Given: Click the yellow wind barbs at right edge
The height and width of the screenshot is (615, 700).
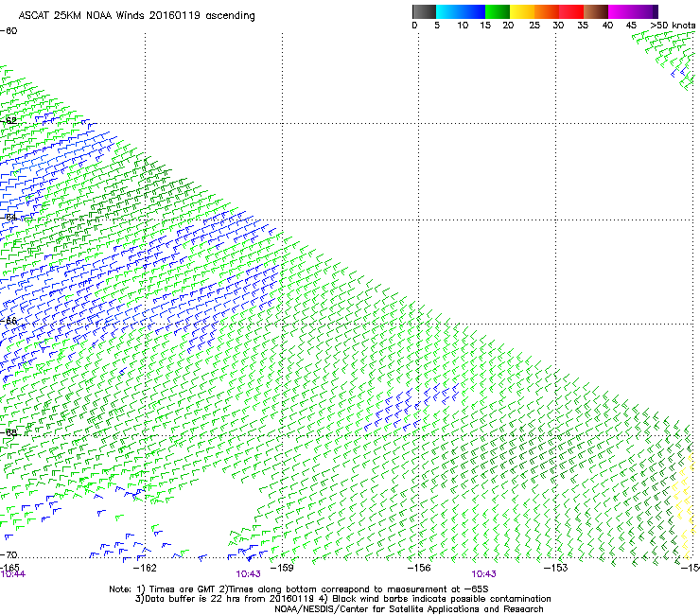Looking at the screenshot, I should (685, 504).
